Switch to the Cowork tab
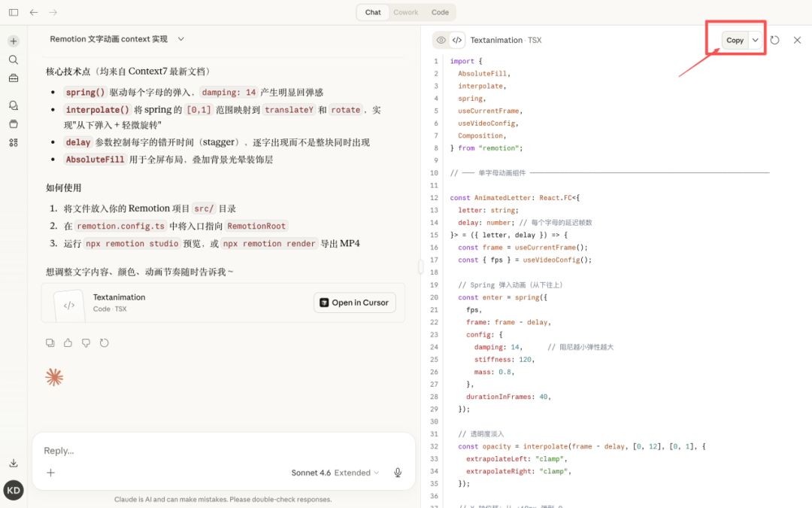Viewport: 812px width, 508px height. click(x=406, y=12)
